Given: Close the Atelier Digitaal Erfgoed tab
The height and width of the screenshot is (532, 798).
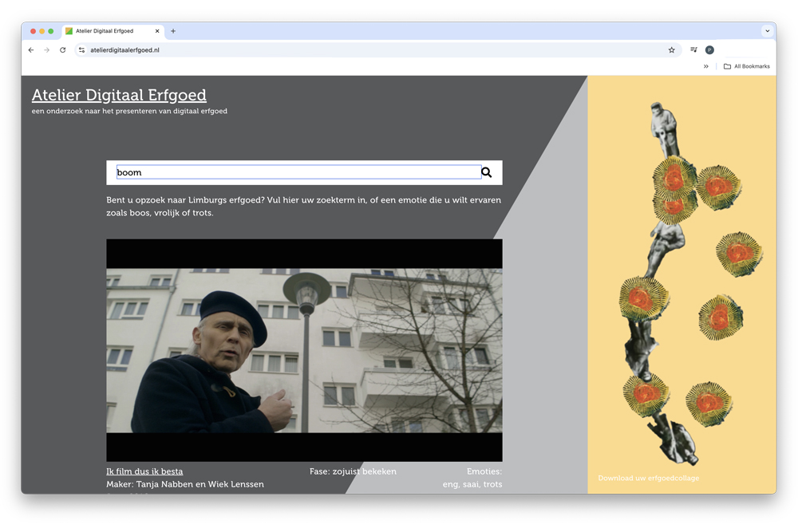Looking at the screenshot, I should click(157, 31).
